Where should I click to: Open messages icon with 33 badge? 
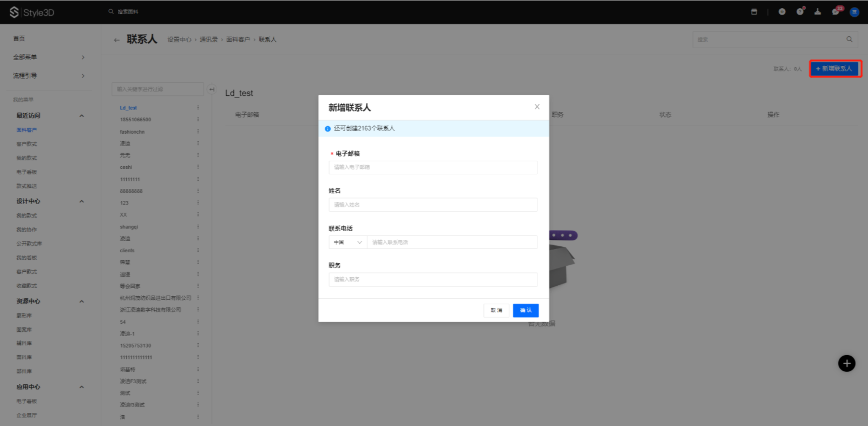[836, 12]
